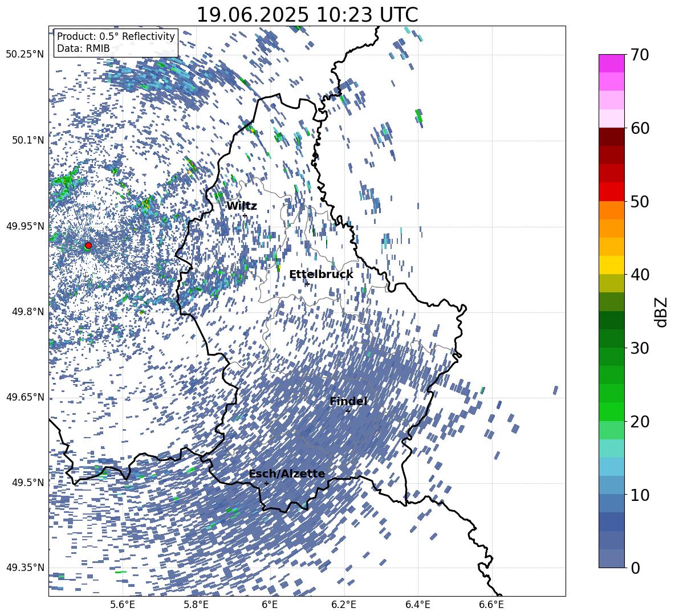This screenshot has width=675, height=616.
Task: Click the slate-blue bottom colorbar segment
Action: point(611,558)
